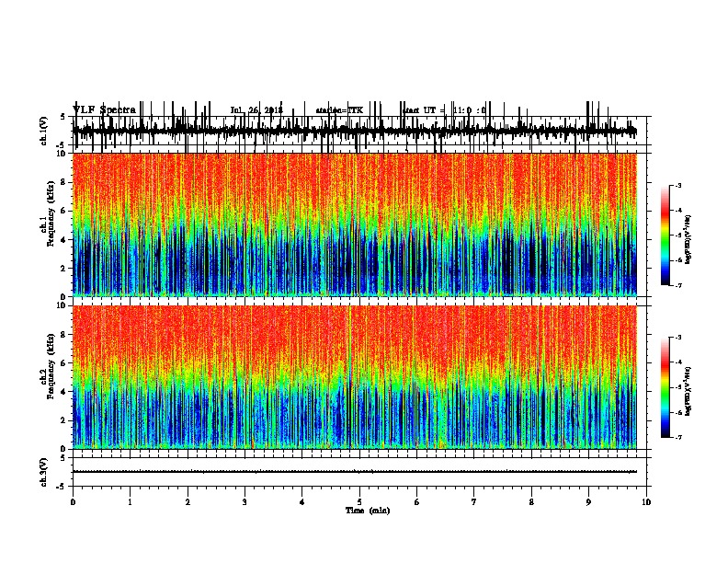Click the ch.1 spectrogram color scale bar
Image resolution: width=728 pixels, height=563 pixels.
pyautogui.click(x=665, y=236)
